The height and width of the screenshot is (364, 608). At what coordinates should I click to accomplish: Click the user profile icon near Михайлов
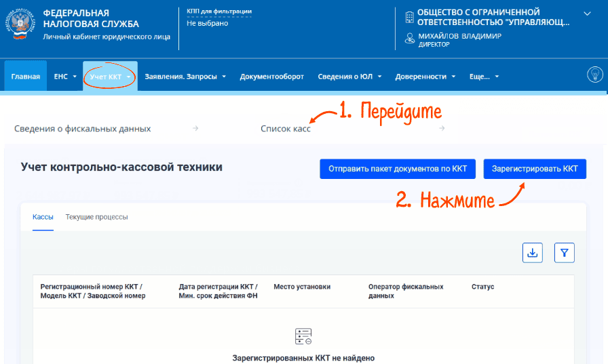(x=409, y=39)
